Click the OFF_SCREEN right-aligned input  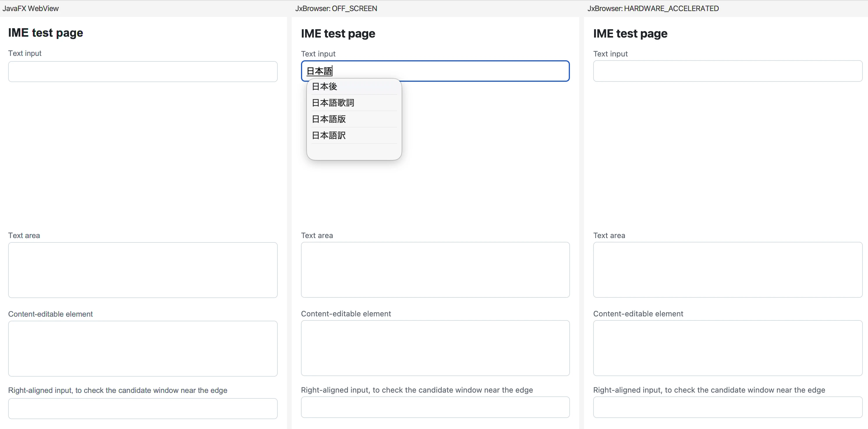coord(435,407)
